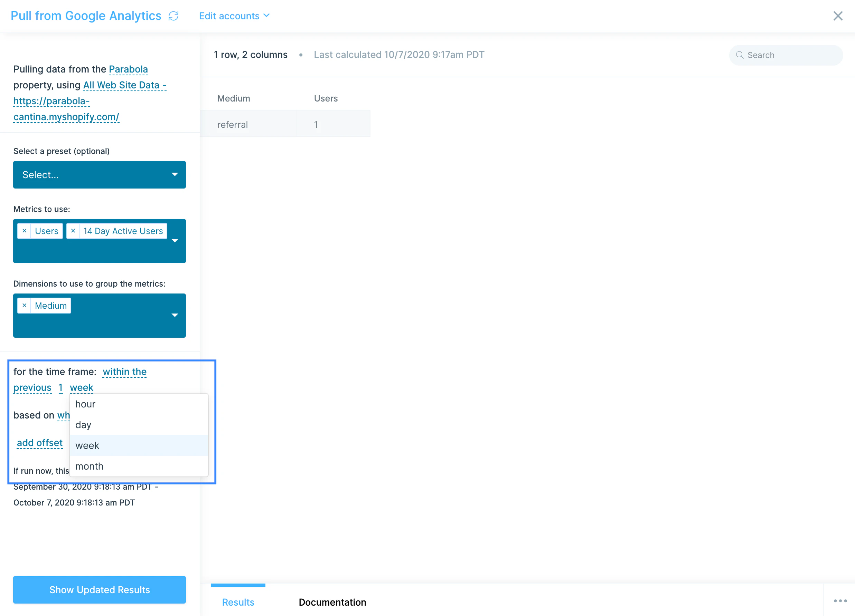Open the Edit accounts dropdown

click(x=234, y=16)
